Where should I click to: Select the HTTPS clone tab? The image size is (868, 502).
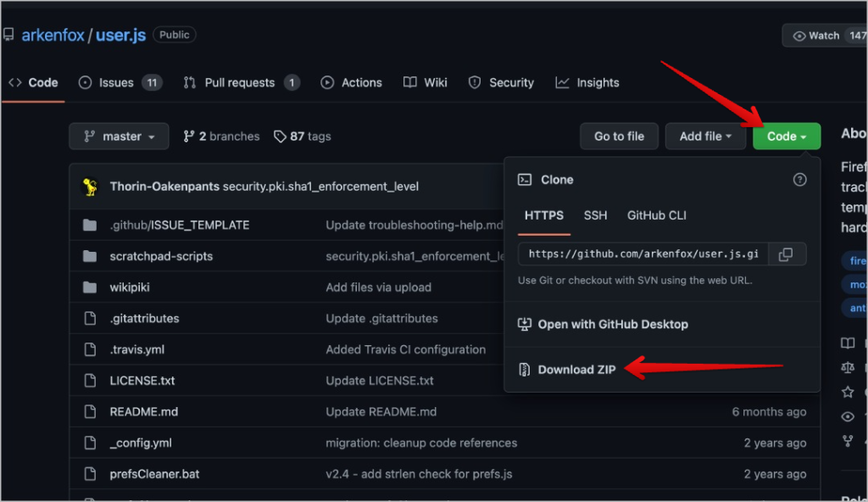pyautogui.click(x=544, y=215)
